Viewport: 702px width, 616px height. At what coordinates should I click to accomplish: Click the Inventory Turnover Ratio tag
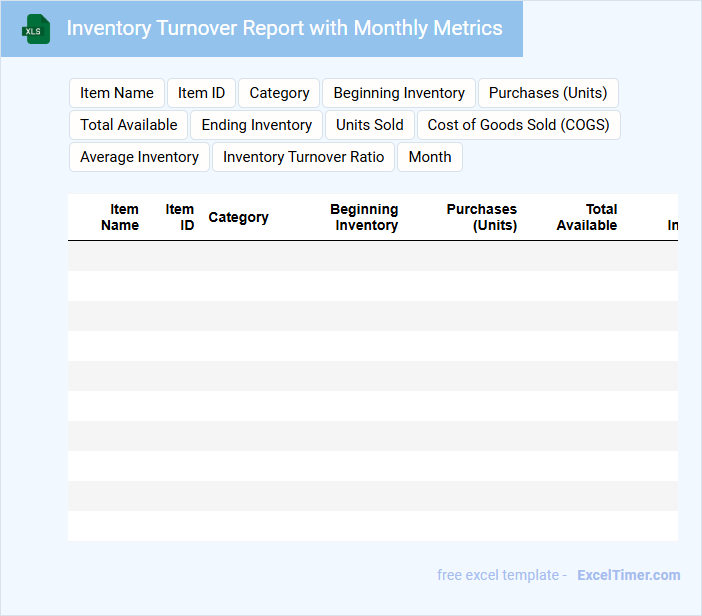point(303,157)
